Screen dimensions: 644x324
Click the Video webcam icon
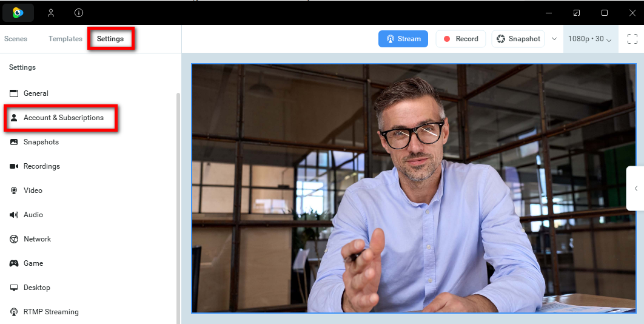[14, 191]
